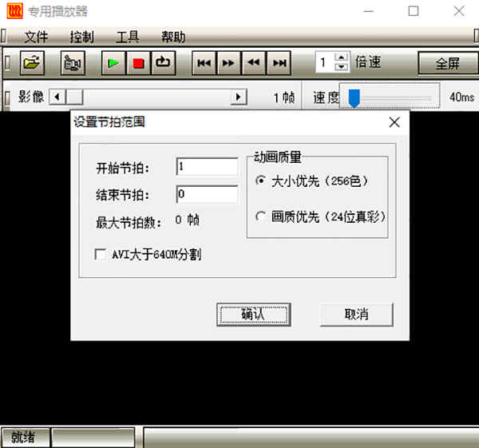Open the 工具 menu
The image size is (479, 448).
tap(128, 37)
